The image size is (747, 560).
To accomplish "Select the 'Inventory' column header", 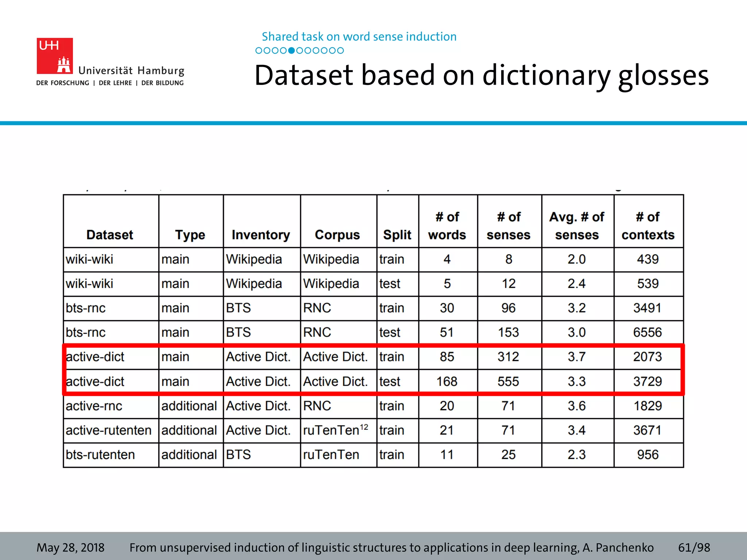I will point(261,235).
